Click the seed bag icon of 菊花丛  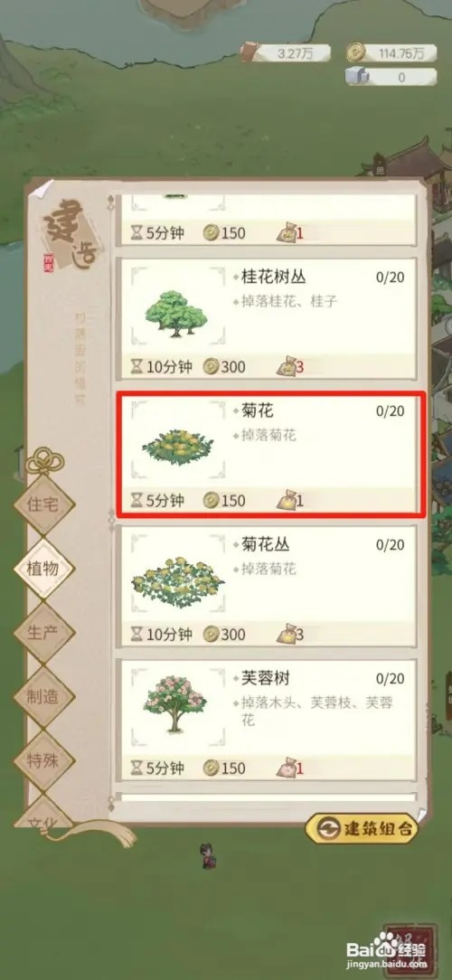287,635
